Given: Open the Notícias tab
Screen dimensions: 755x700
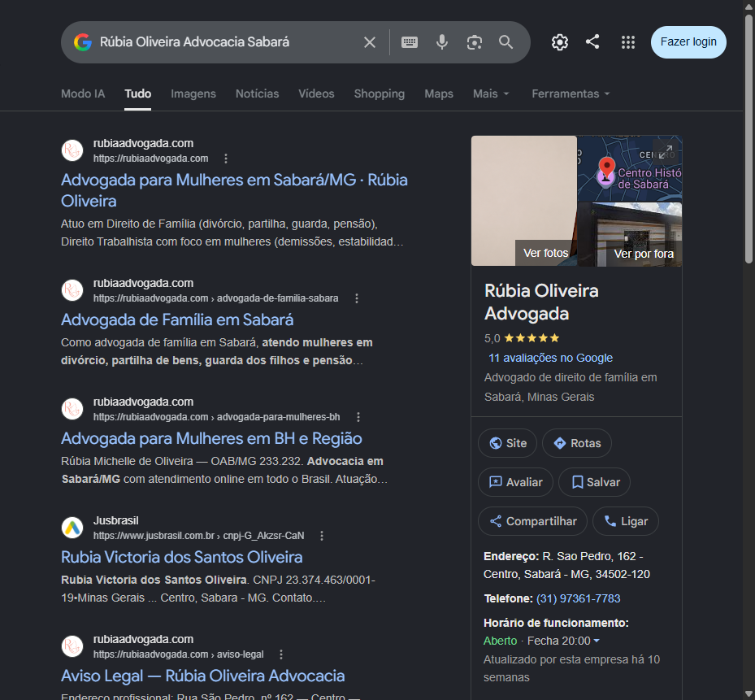Looking at the screenshot, I should point(257,93).
